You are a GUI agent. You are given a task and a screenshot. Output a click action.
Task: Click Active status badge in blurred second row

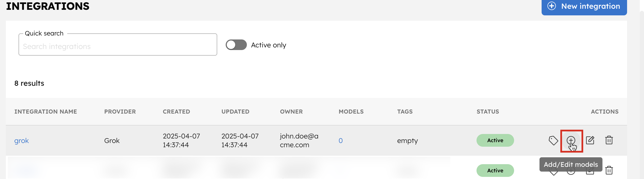click(x=495, y=171)
